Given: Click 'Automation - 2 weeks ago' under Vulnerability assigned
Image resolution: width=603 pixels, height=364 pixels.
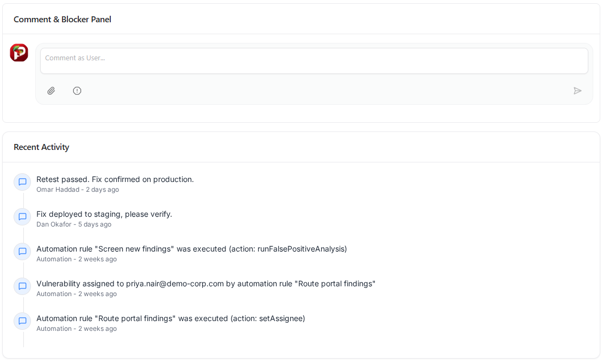Looking at the screenshot, I should coord(77,294).
